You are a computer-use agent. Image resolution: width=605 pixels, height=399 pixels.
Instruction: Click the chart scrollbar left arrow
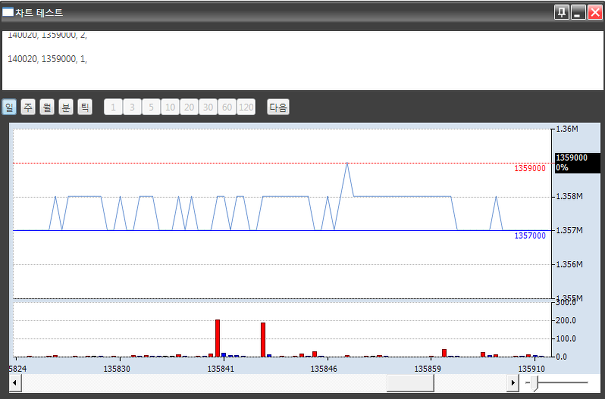click(15, 383)
